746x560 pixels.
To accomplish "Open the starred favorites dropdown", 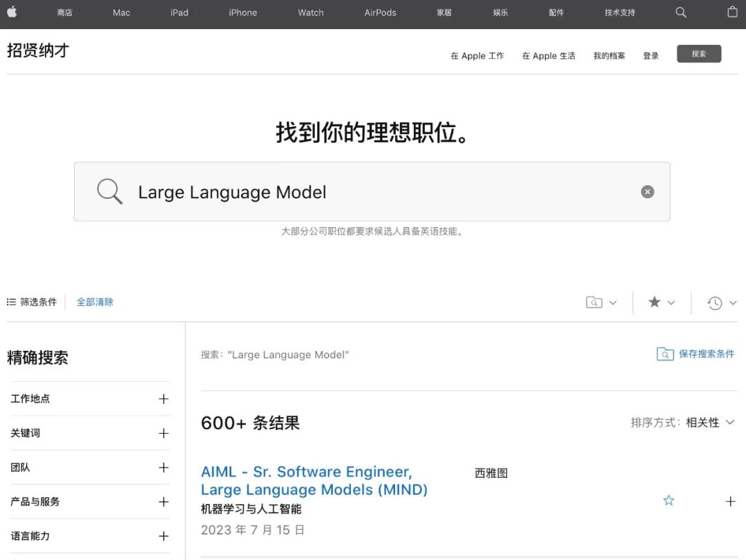I will point(661,302).
